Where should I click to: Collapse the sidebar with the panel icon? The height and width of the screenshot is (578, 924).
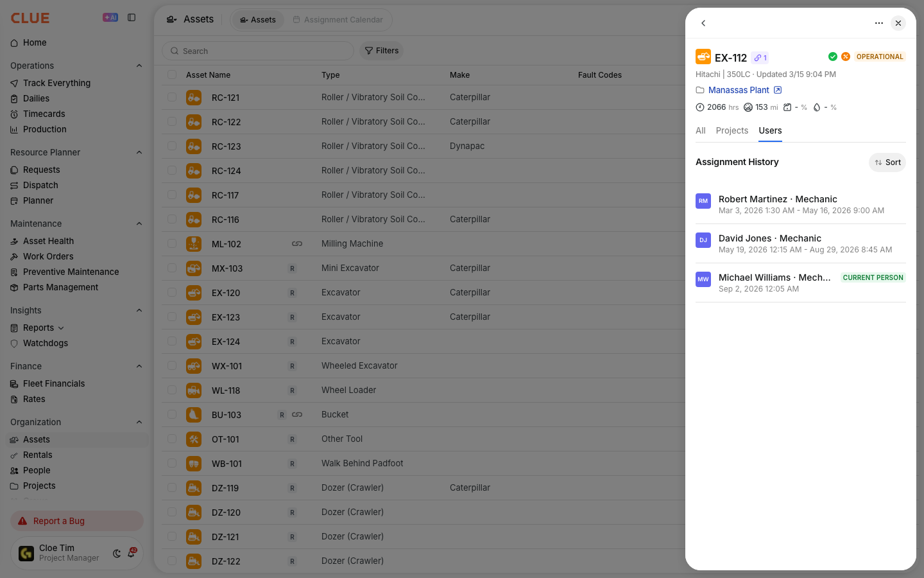pyautogui.click(x=132, y=17)
